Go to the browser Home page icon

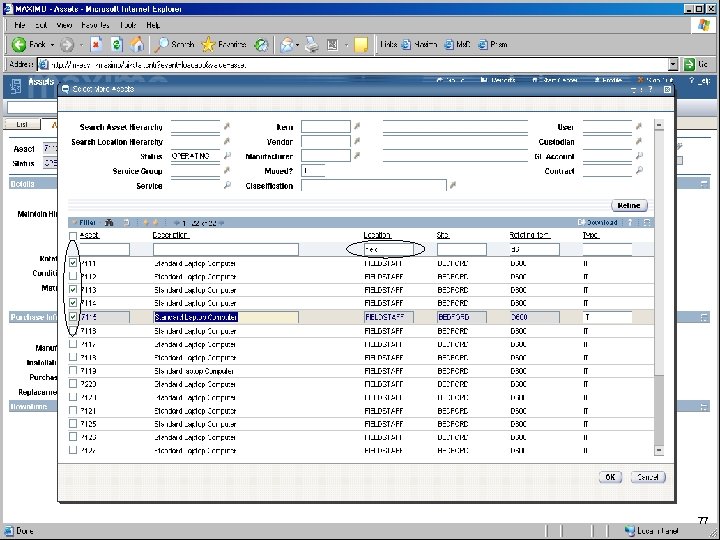(136, 45)
